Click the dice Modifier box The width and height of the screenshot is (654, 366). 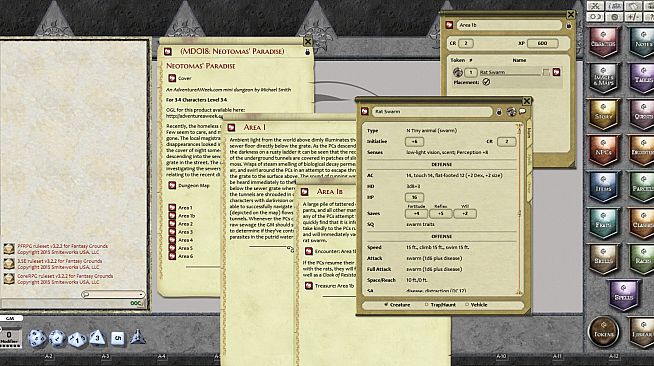click(9, 337)
